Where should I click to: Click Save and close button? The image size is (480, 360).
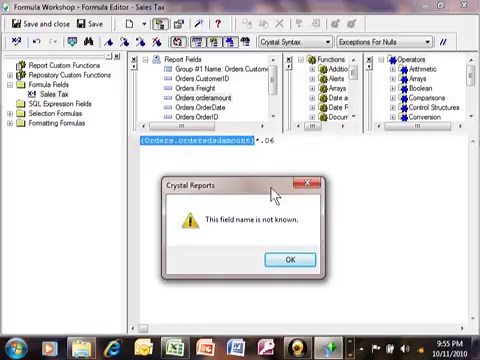pyautogui.click(x=41, y=24)
